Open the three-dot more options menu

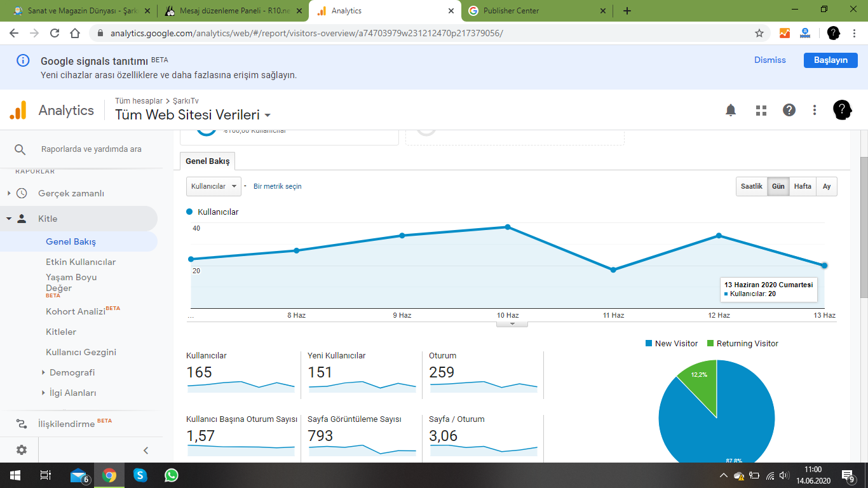pos(815,110)
